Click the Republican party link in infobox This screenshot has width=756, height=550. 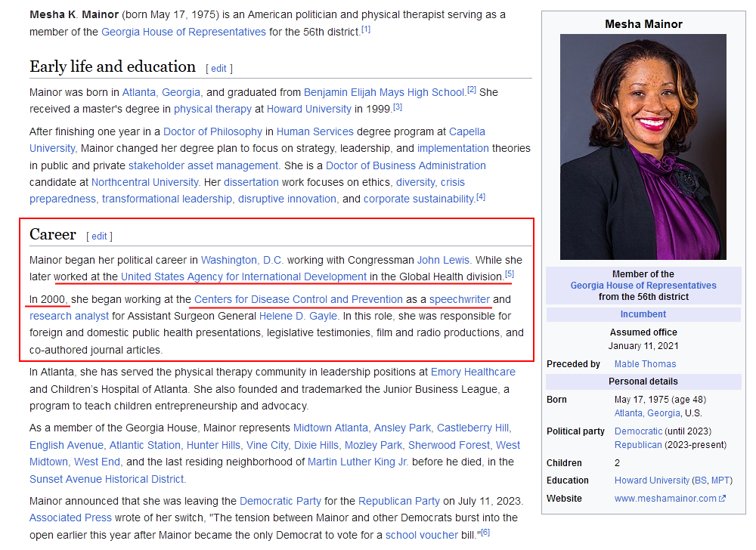639,445
